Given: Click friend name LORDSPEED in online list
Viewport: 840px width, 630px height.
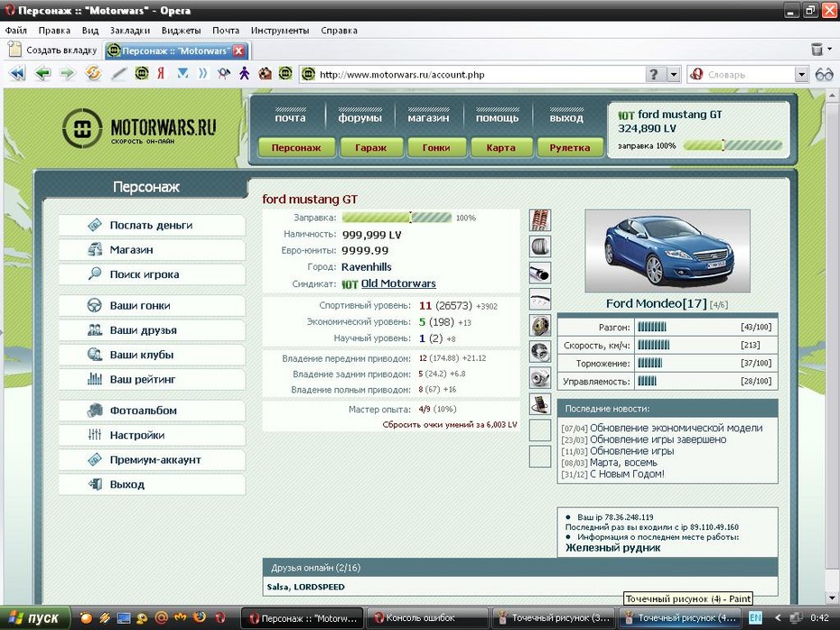Looking at the screenshot, I should [x=319, y=587].
